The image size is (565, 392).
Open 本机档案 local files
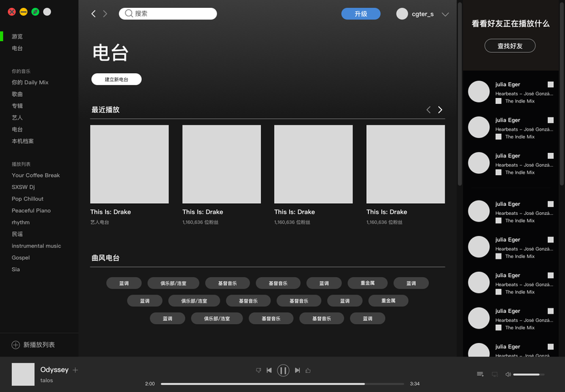[22, 141]
